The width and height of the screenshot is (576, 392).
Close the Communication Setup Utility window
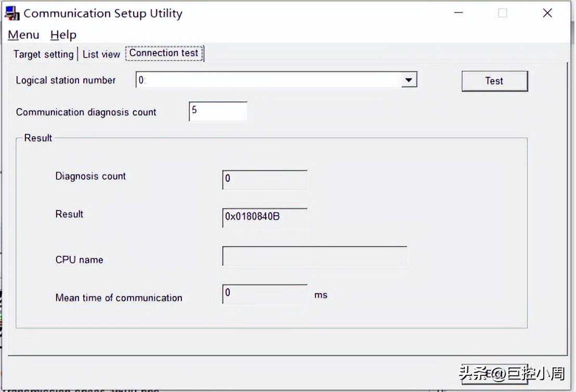(x=547, y=13)
